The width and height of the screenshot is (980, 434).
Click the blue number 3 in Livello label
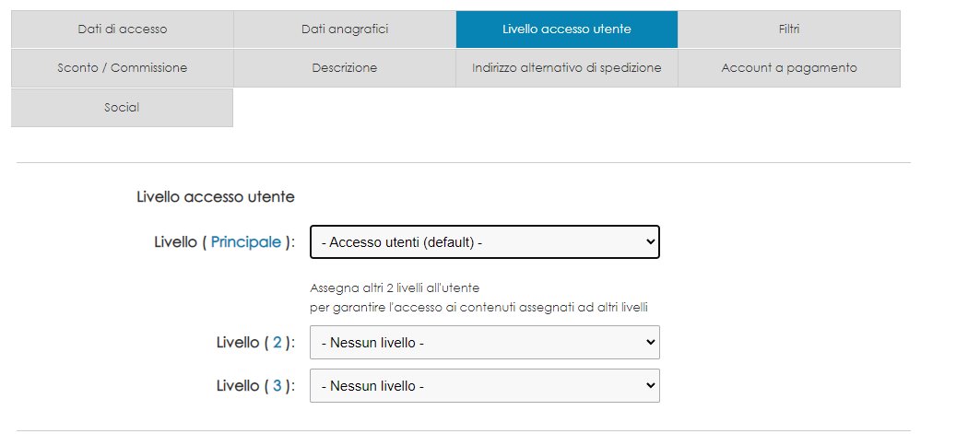point(277,386)
